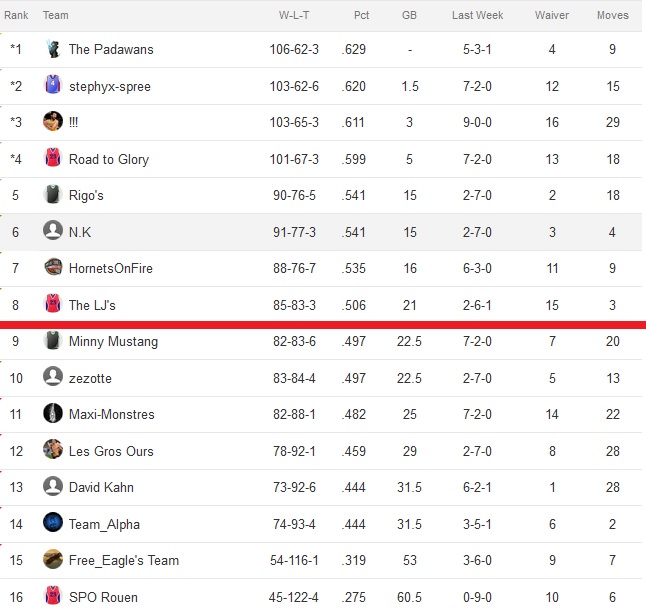
Task: Click Rigo's dark jersey avatar
Action: (53, 194)
